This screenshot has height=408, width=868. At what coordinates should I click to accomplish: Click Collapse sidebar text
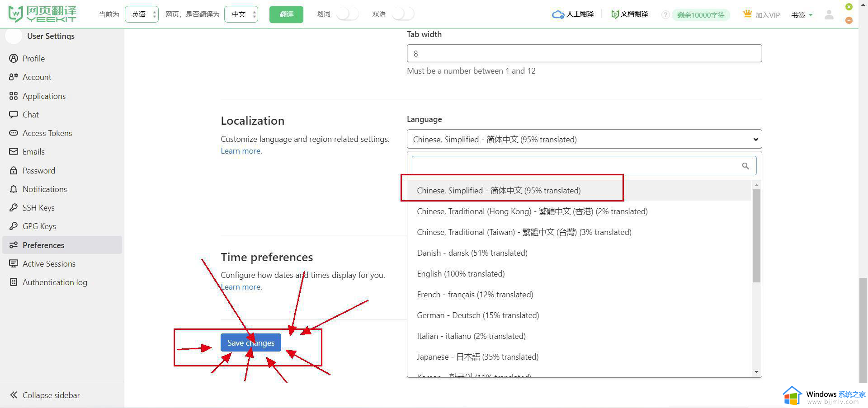(x=51, y=395)
